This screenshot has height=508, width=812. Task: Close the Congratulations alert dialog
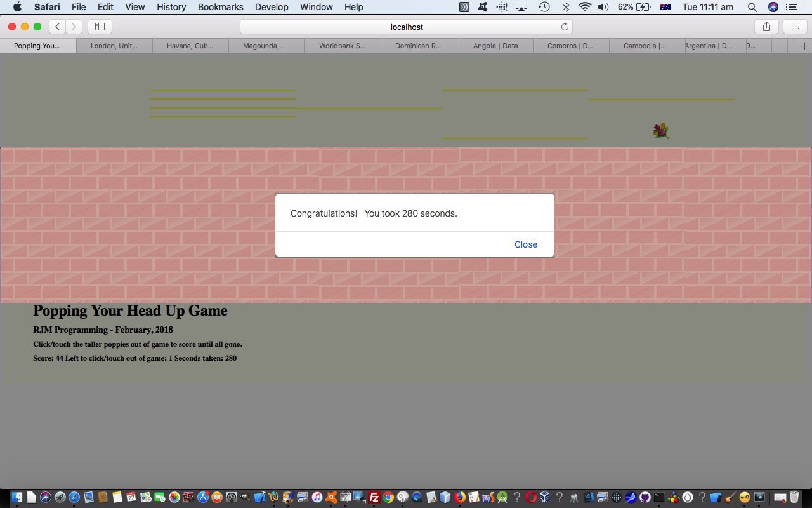point(525,244)
